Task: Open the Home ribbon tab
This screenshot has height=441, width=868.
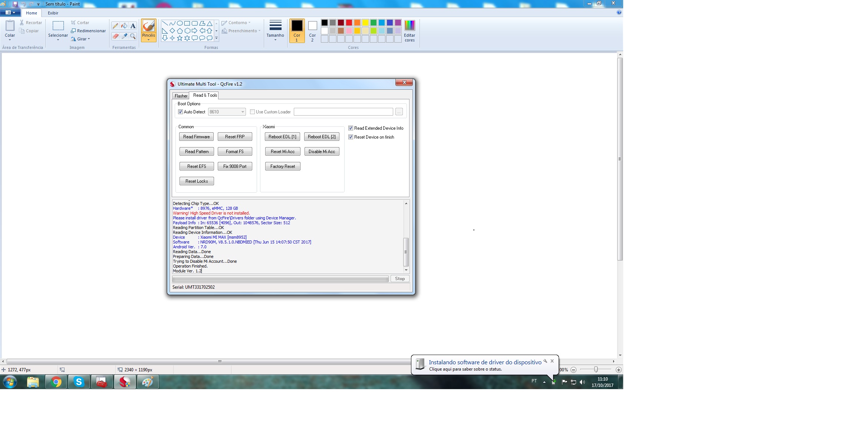Action: 32,13
